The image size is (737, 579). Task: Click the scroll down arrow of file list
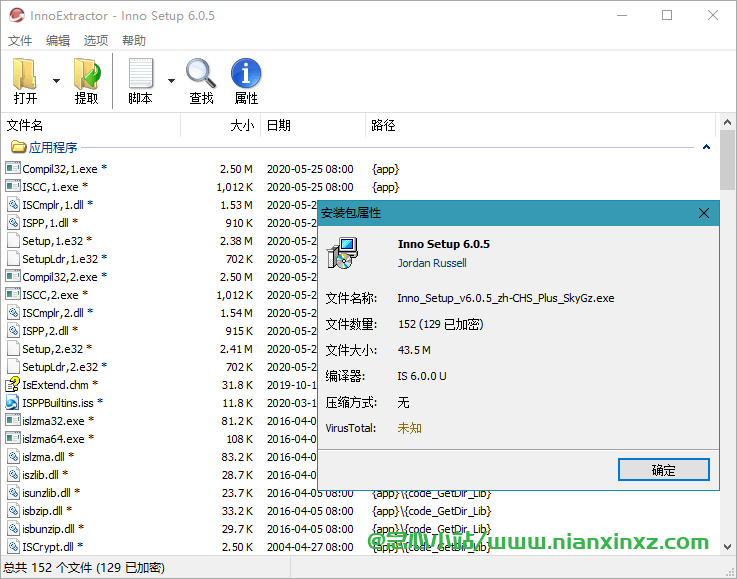(x=727, y=547)
